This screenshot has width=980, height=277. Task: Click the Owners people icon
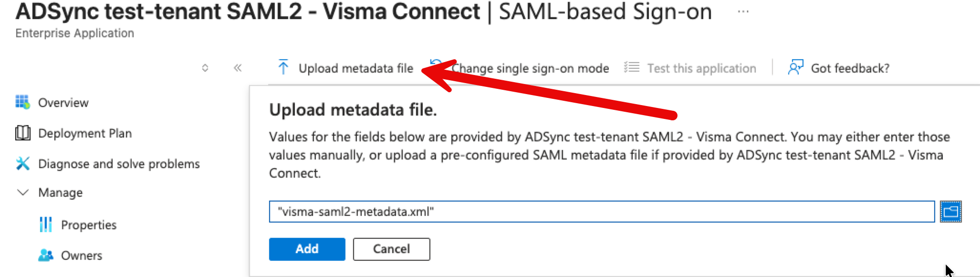click(45, 255)
